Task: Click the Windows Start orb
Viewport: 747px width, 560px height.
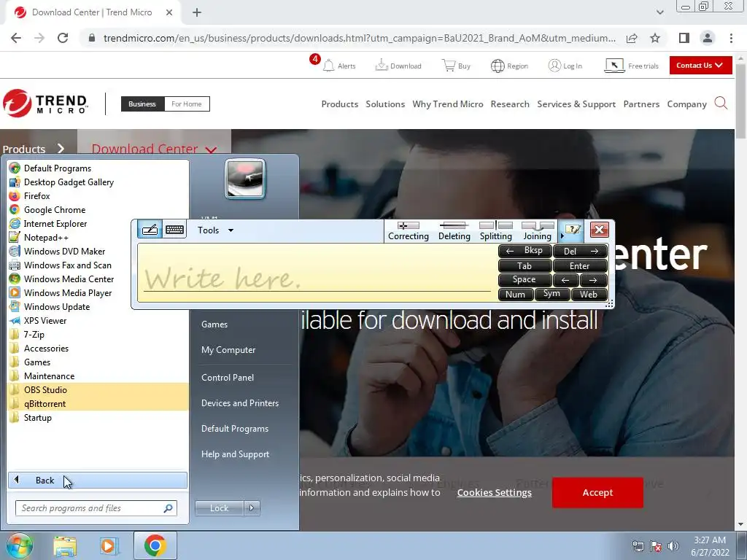Action: [20, 545]
